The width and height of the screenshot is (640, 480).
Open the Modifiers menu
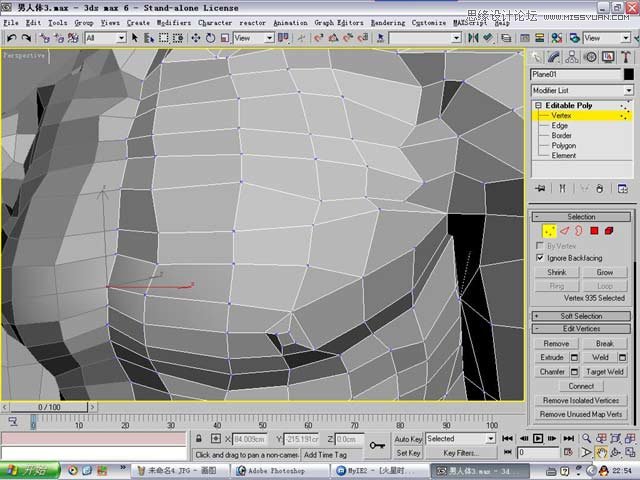173,23
